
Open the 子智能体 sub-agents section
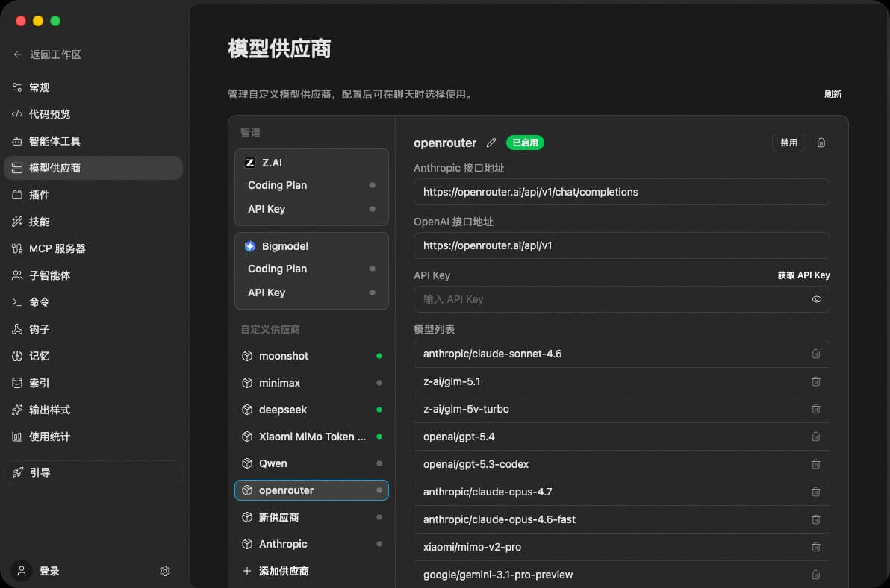(x=93, y=275)
